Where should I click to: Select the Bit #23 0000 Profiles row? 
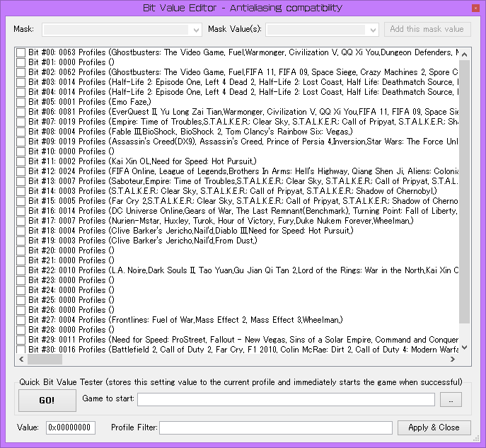pyautogui.click(x=71, y=280)
